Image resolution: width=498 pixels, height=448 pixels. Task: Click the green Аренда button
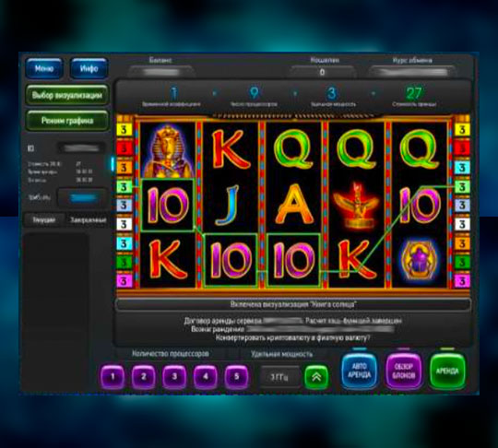pos(447,371)
